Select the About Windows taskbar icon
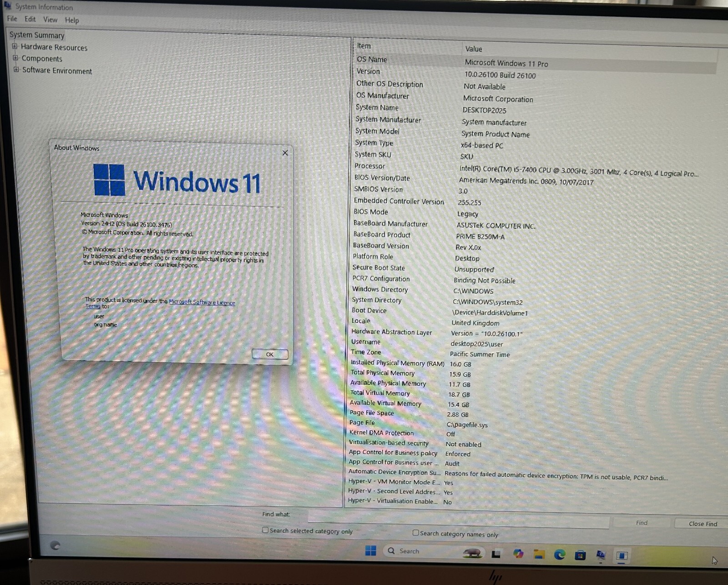 point(622,556)
